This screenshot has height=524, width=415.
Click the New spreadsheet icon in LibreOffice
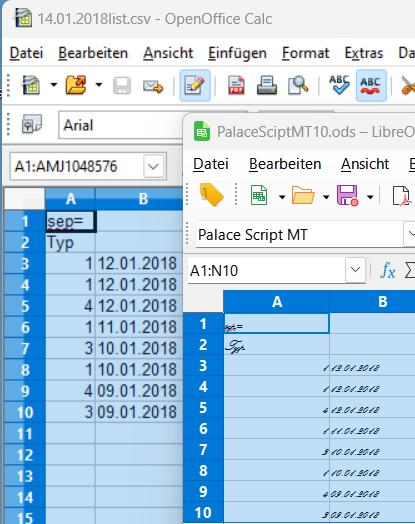259,195
